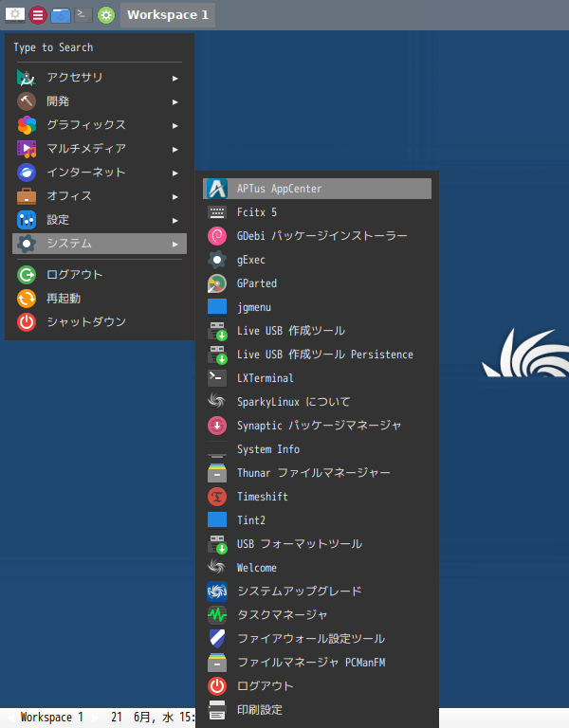Choose 再起動 in the main menu
The height and width of the screenshot is (728, 569).
[x=100, y=298]
